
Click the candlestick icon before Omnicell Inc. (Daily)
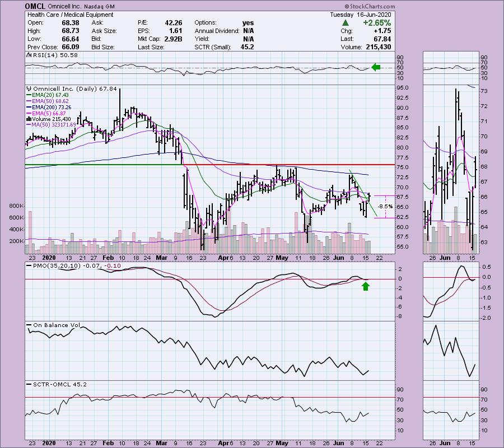coord(29,88)
